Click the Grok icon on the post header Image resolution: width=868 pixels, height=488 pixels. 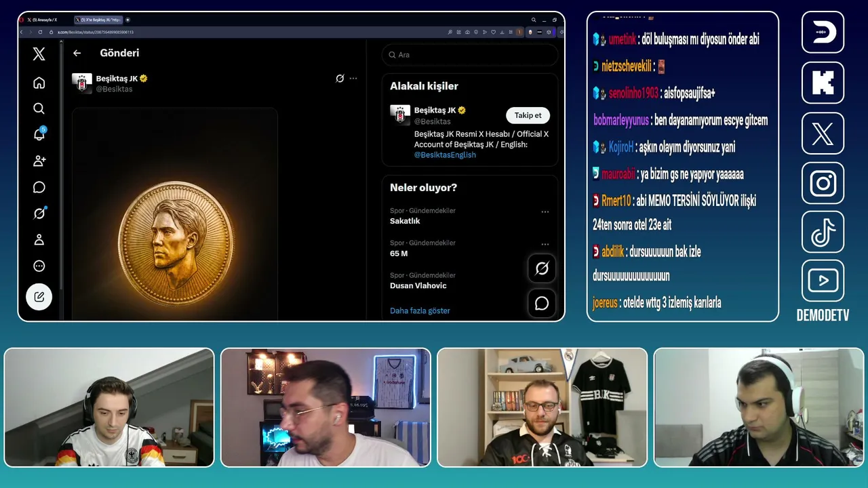pyautogui.click(x=340, y=79)
